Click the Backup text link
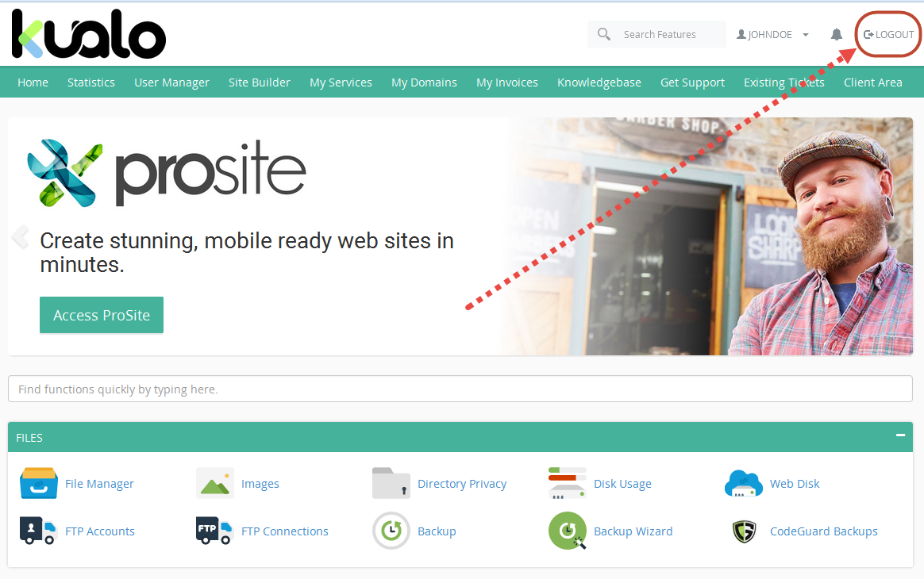Screen dimensions: 924x579 [x=437, y=531]
